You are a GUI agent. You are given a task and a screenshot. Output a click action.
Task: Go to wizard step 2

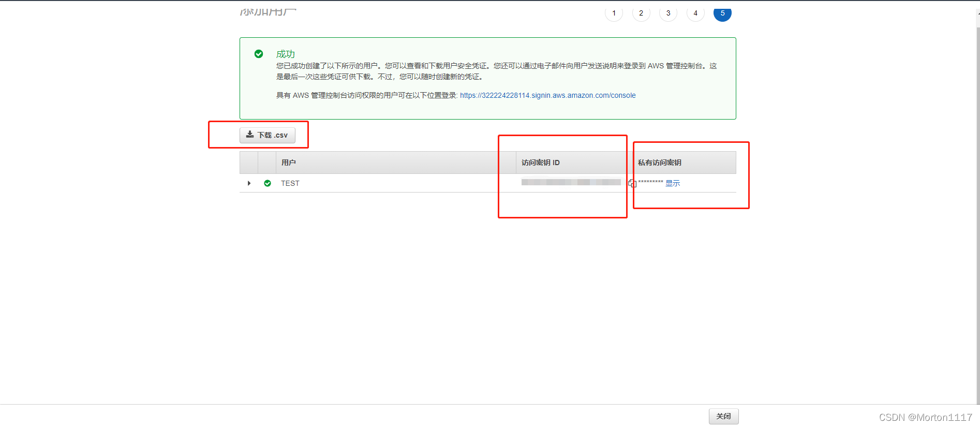(641, 13)
